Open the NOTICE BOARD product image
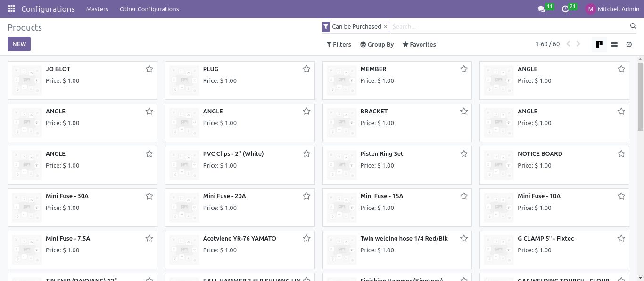This screenshot has width=644, height=281. coord(499,165)
